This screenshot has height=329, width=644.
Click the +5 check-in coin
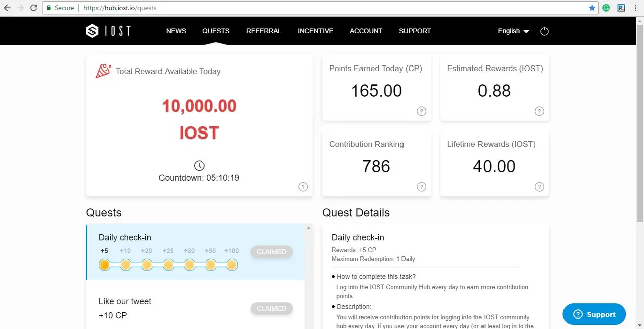pyautogui.click(x=104, y=265)
